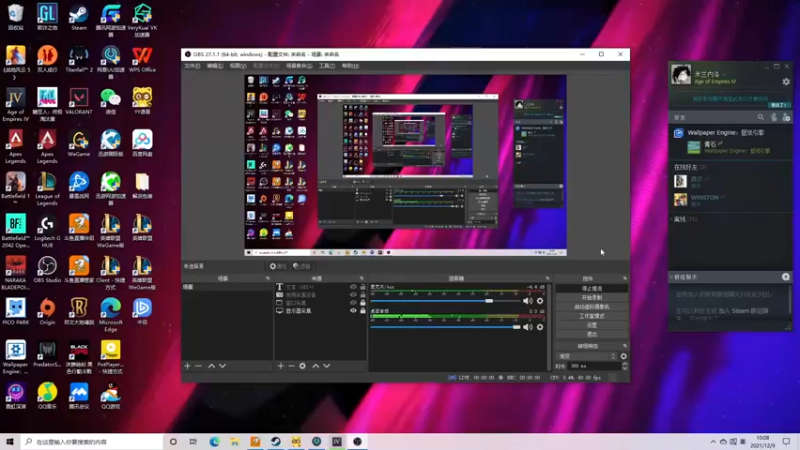Image resolution: width=800 pixels, height=450 pixels.
Task: Open the View menu in OBS
Action: tap(238, 66)
